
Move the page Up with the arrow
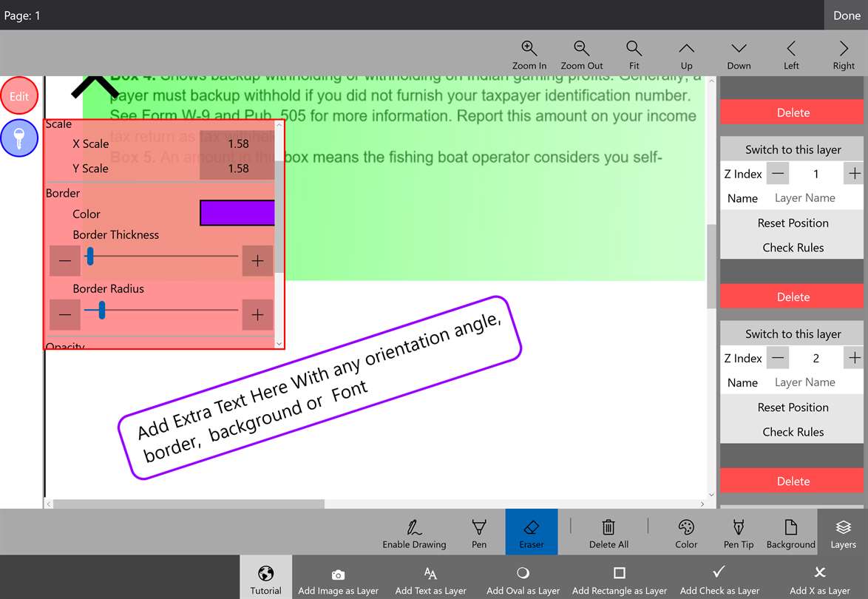coord(686,55)
